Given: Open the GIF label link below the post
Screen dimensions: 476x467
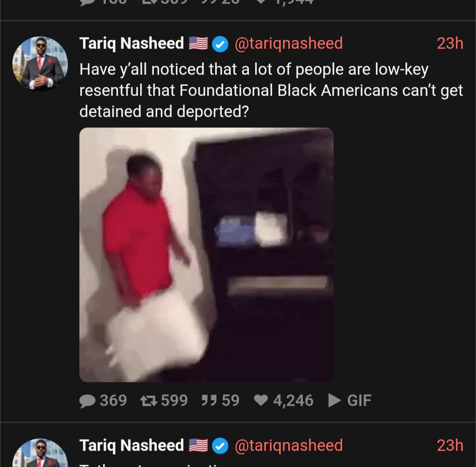Looking at the screenshot, I should coord(359,400).
